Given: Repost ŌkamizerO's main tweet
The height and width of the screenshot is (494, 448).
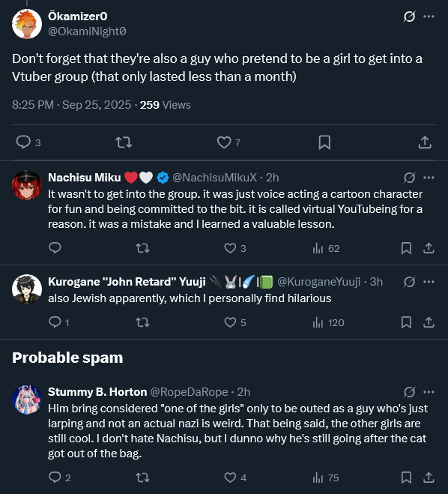Looking at the screenshot, I should click(x=124, y=142).
